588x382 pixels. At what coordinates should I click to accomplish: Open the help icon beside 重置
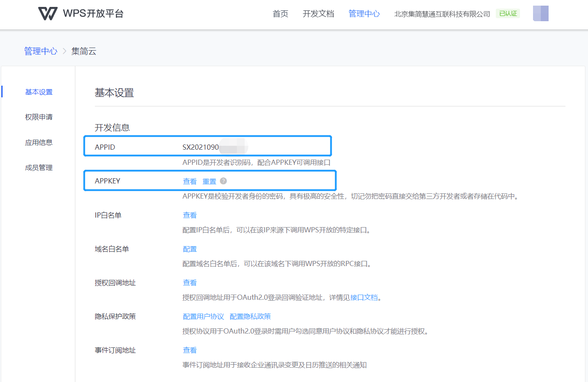223,181
